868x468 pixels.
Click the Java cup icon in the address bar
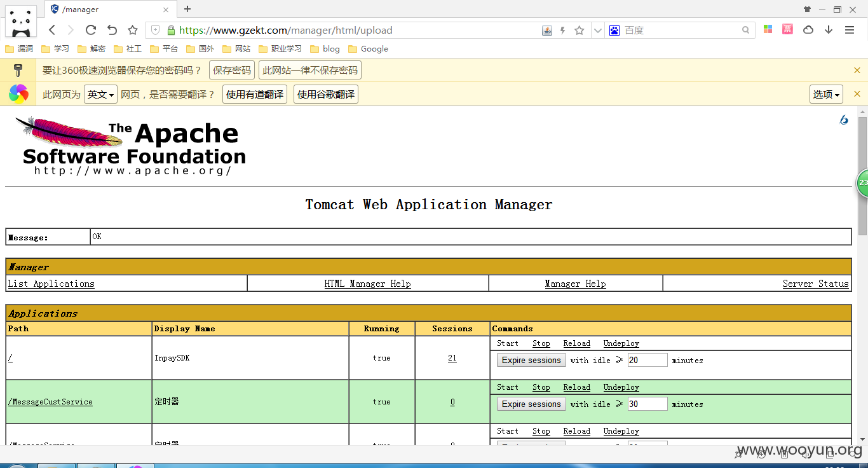(x=547, y=30)
